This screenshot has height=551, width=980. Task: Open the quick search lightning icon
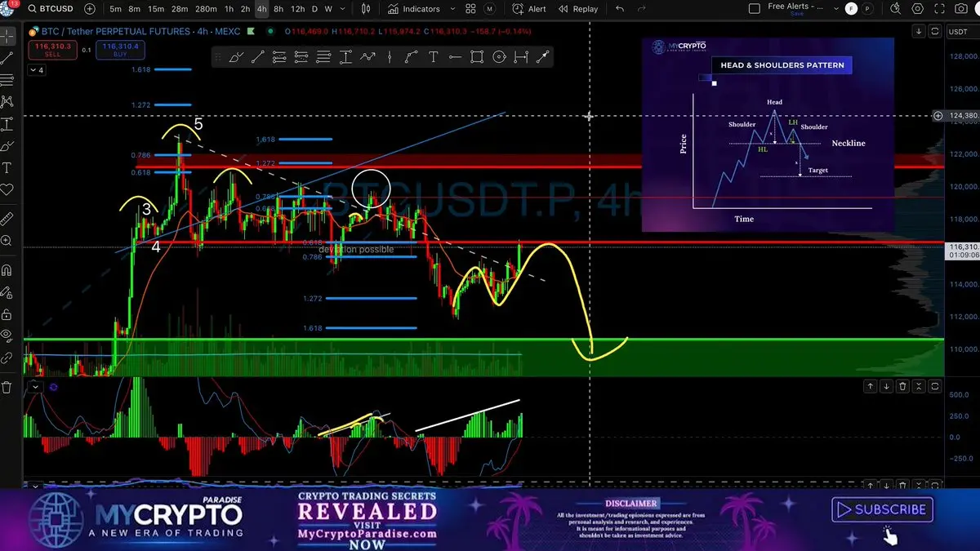[897, 9]
